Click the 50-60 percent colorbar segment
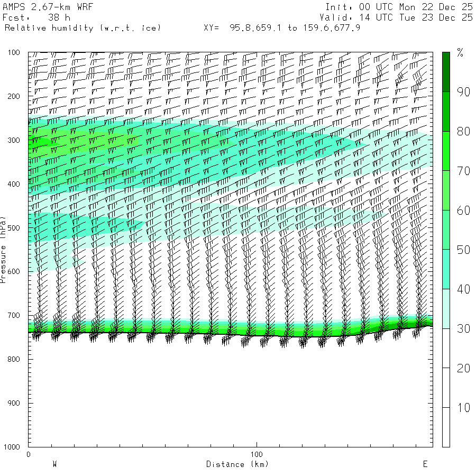The width and height of the screenshot is (476, 476). pyautogui.click(x=446, y=230)
